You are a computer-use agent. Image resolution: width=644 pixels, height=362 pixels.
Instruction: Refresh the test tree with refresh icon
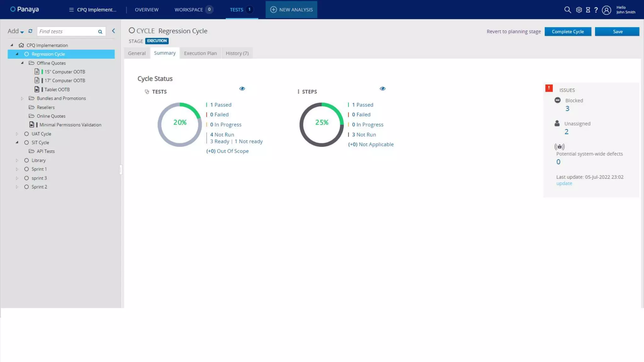click(x=30, y=31)
